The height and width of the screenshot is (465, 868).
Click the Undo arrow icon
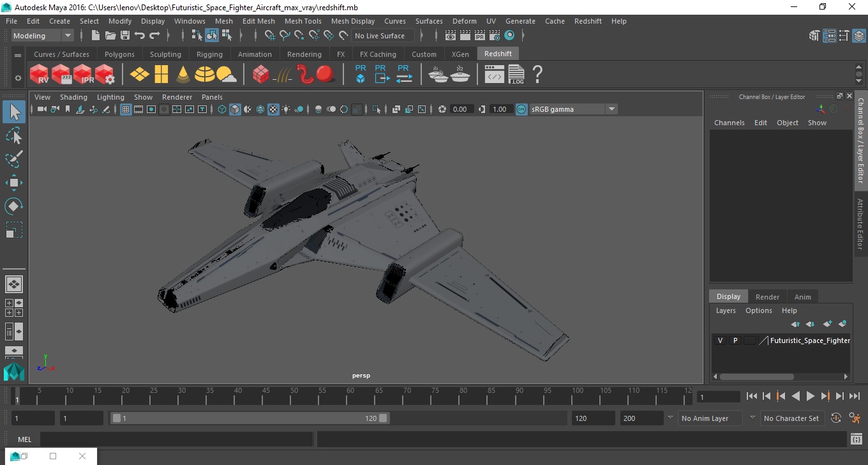click(x=140, y=36)
